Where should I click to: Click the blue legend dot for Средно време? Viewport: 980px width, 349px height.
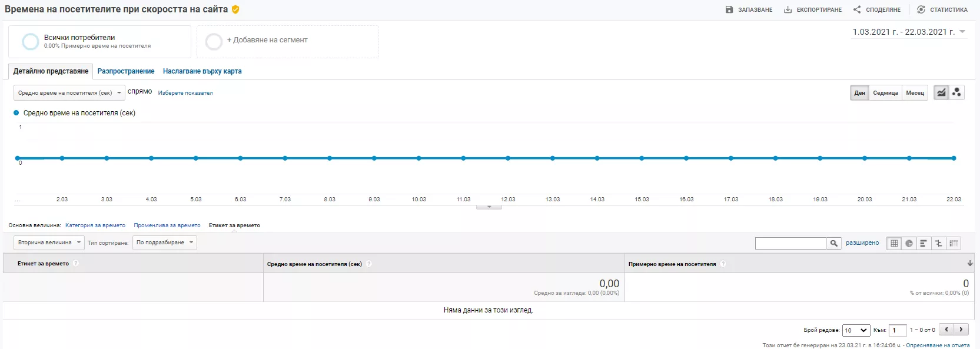tap(16, 112)
